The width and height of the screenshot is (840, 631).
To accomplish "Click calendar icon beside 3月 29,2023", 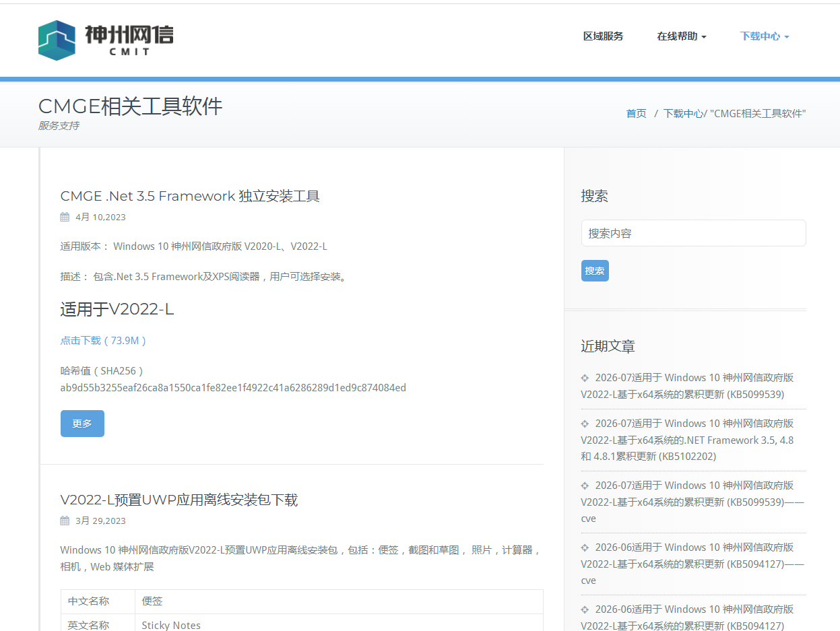I will [65, 521].
